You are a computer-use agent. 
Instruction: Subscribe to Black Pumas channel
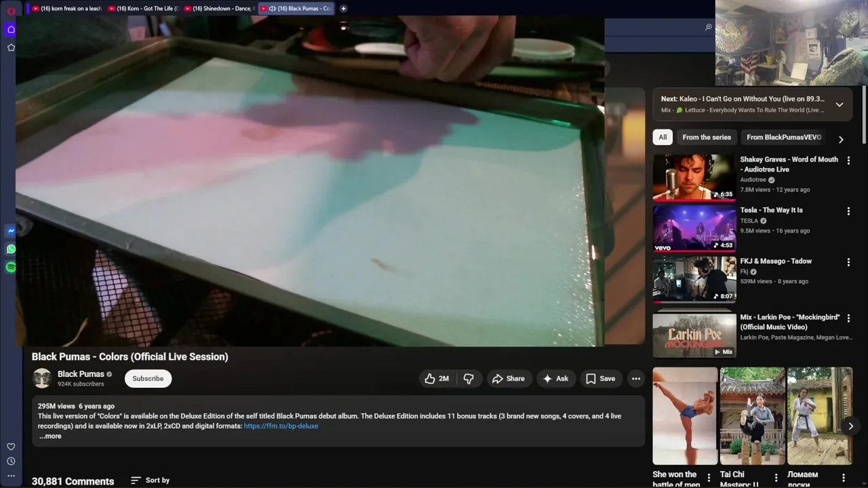pos(148,378)
